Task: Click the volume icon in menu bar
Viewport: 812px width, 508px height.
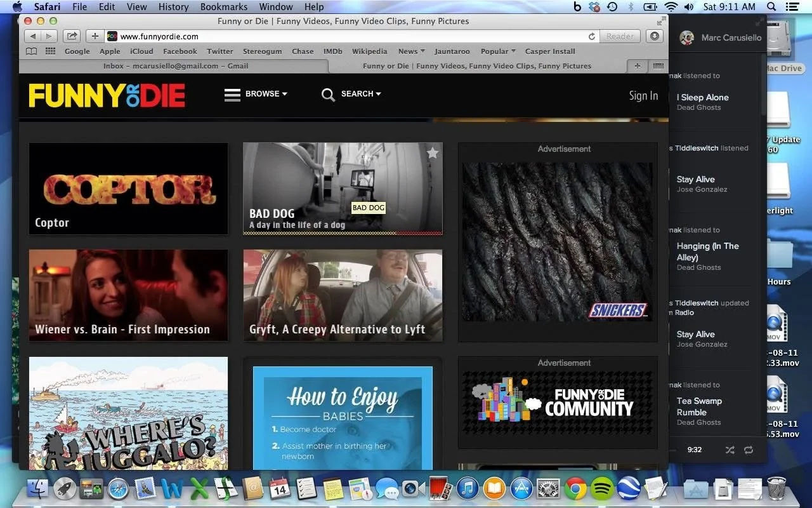Action: (x=689, y=6)
